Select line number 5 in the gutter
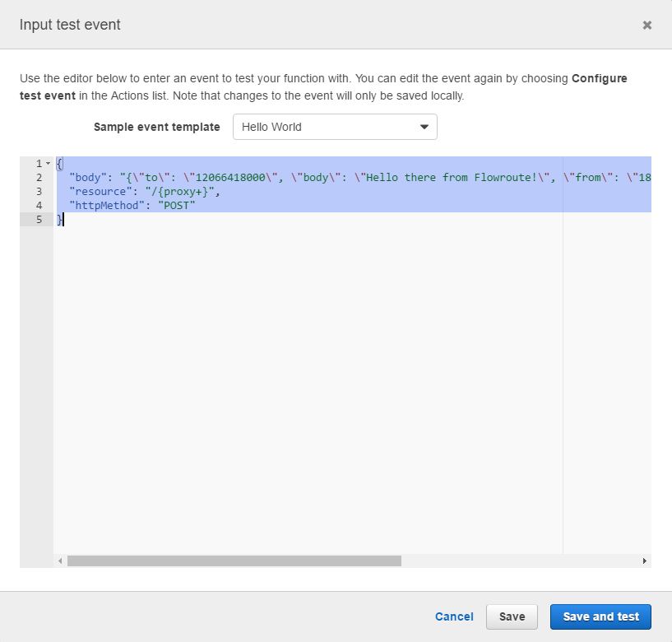The width and height of the screenshot is (672, 642). point(38,220)
